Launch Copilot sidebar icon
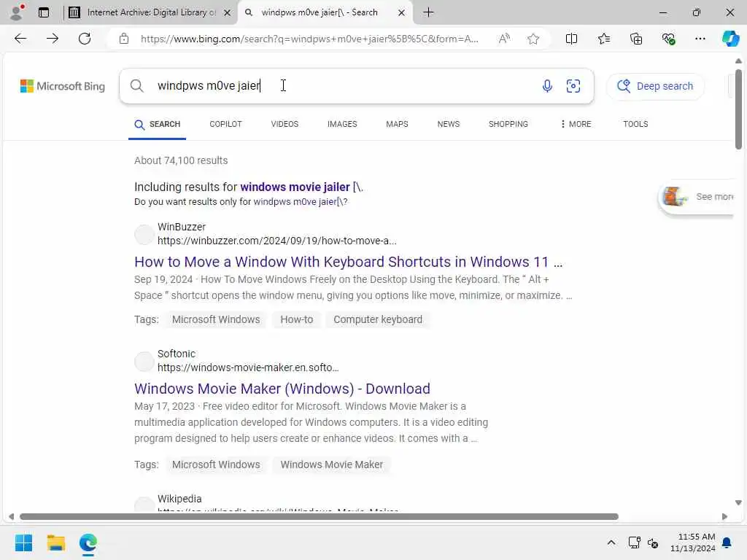The width and height of the screenshot is (747, 560). 730,39
